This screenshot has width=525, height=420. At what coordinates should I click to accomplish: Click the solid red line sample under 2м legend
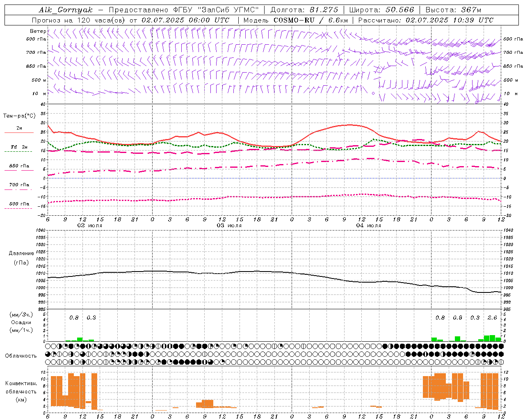19,133
